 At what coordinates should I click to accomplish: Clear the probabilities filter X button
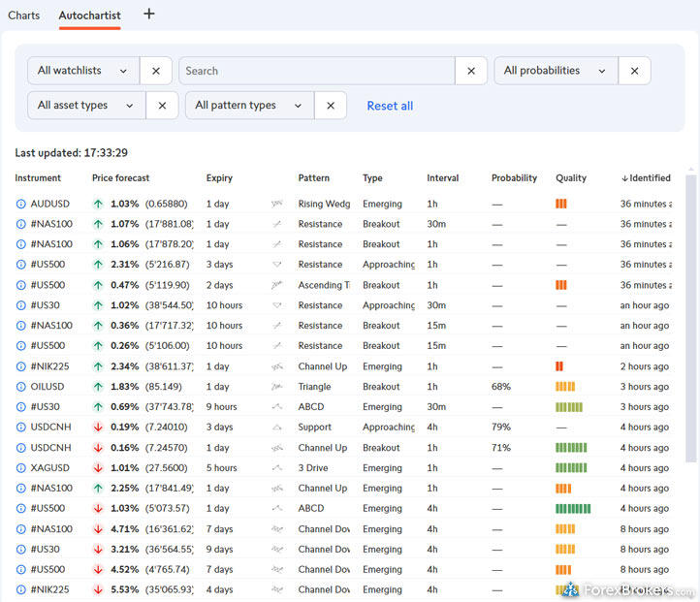pos(634,71)
